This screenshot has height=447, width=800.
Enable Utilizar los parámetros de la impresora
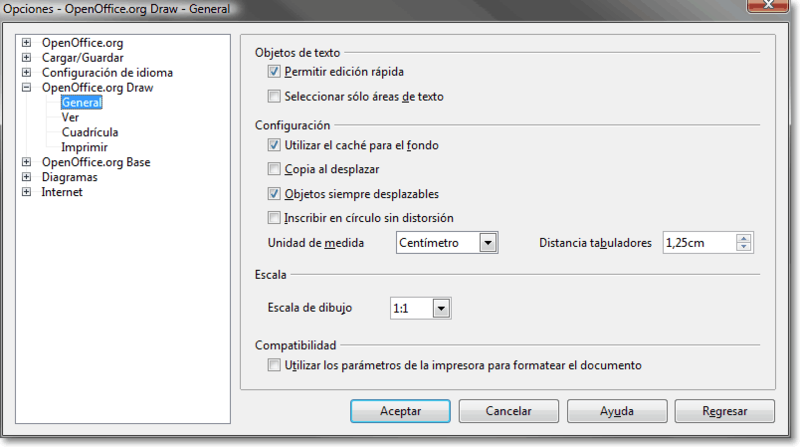pos(274,365)
